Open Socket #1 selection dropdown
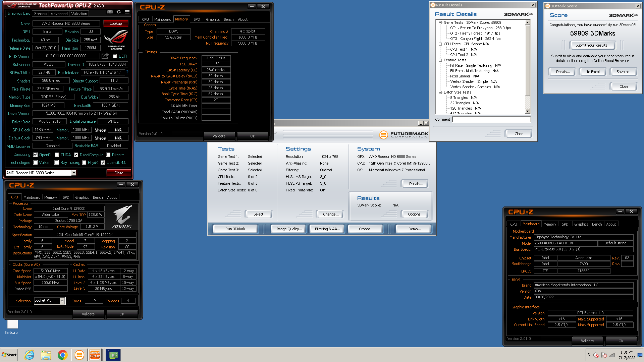This screenshot has width=644, height=362. click(62, 301)
